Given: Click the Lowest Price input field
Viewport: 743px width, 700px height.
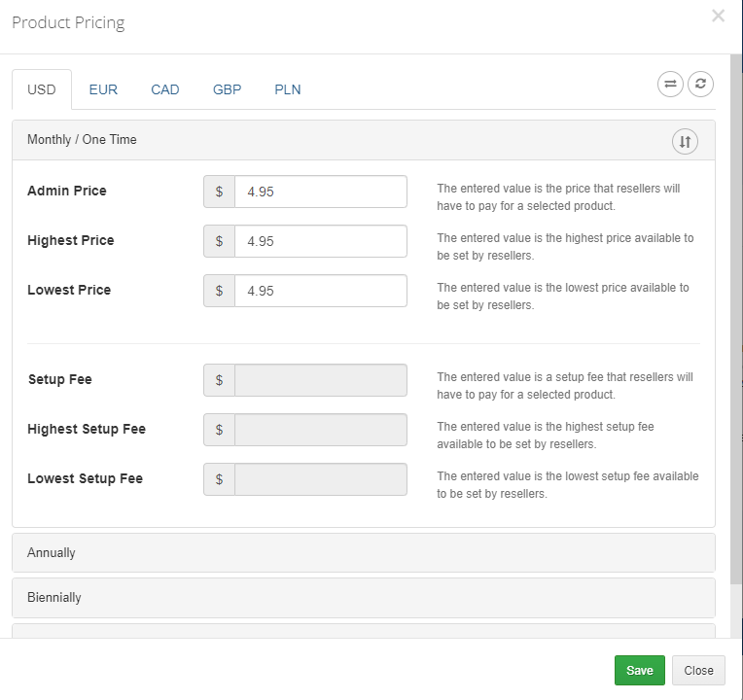Looking at the screenshot, I should (x=321, y=291).
